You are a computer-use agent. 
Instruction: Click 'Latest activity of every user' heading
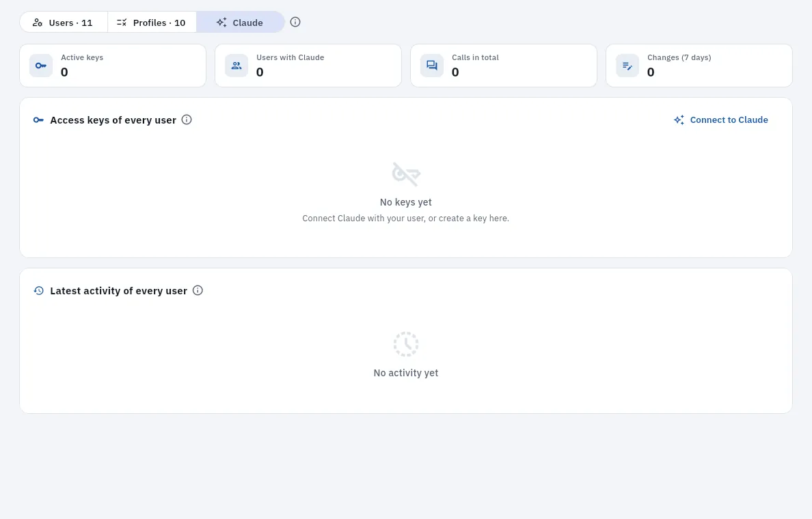pyautogui.click(x=119, y=291)
